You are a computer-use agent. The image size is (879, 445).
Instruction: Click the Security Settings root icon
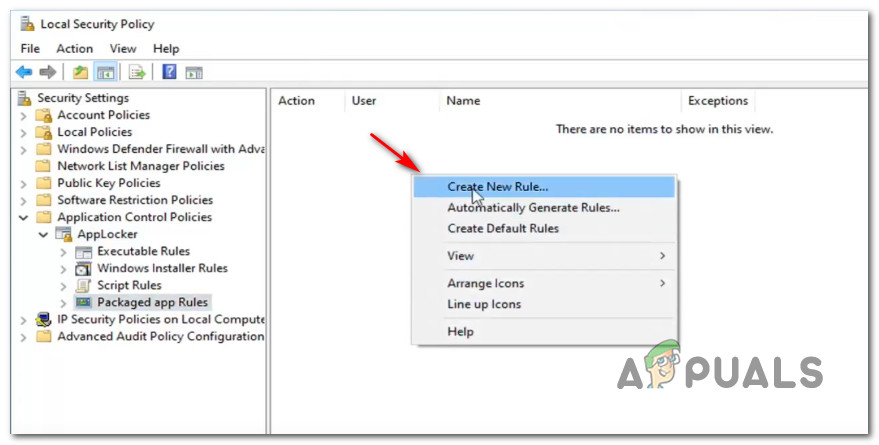coord(25,98)
